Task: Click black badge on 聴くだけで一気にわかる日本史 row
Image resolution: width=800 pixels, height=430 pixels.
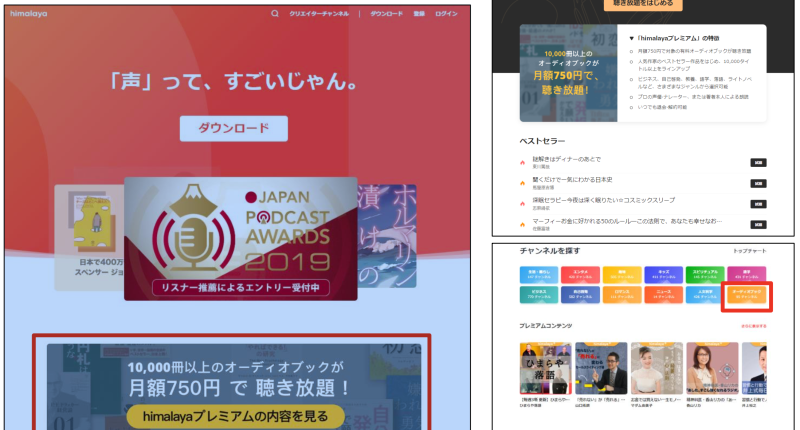Action: (x=758, y=183)
